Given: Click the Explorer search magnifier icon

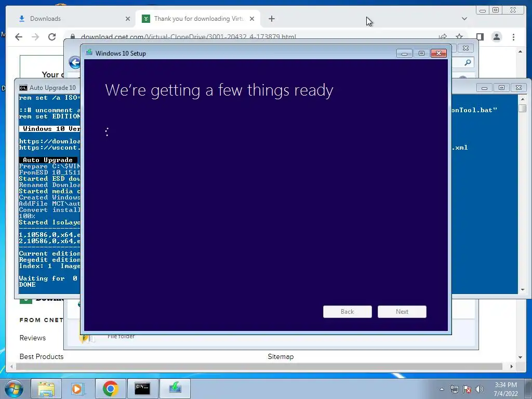Looking at the screenshot, I should pyautogui.click(x=468, y=62).
